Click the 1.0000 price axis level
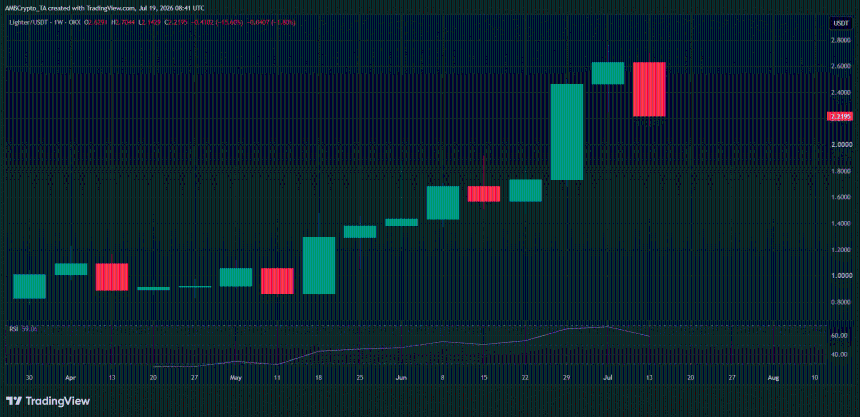The height and width of the screenshot is (417, 860). [840, 276]
